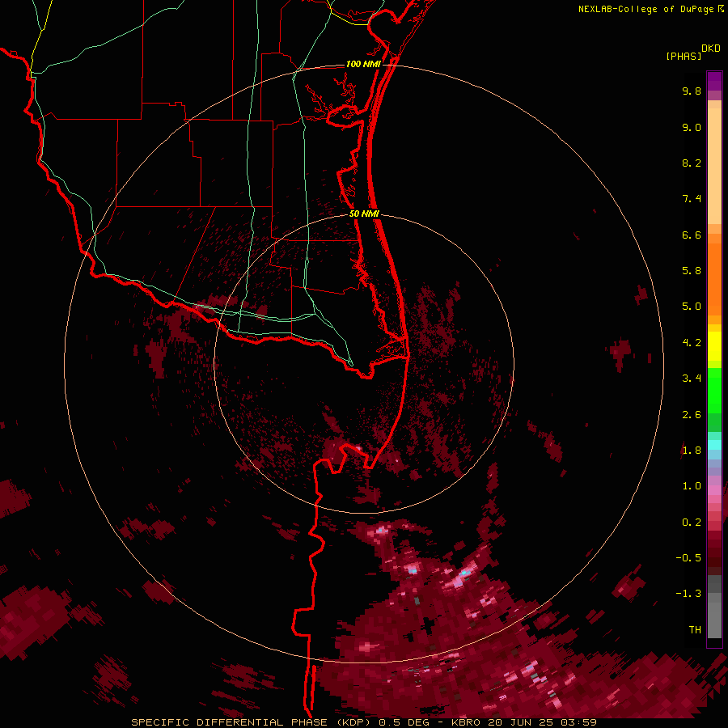728x728 pixels.
Task: Select the 5.0 value on the color scale
Action: (692, 307)
